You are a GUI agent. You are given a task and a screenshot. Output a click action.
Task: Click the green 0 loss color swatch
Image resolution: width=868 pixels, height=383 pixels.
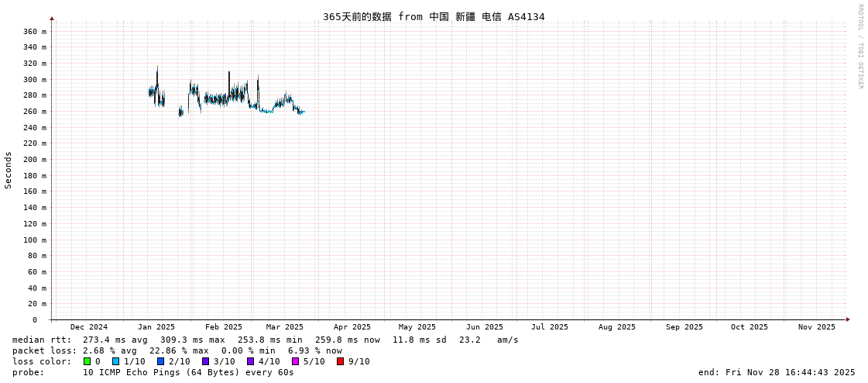pyautogui.click(x=87, y=361)
